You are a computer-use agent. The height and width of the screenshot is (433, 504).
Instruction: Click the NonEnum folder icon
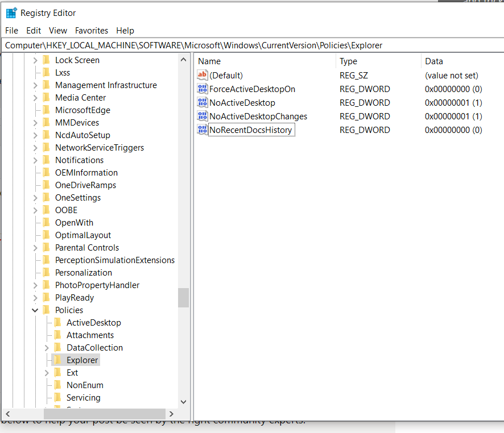tap(58, 385)
